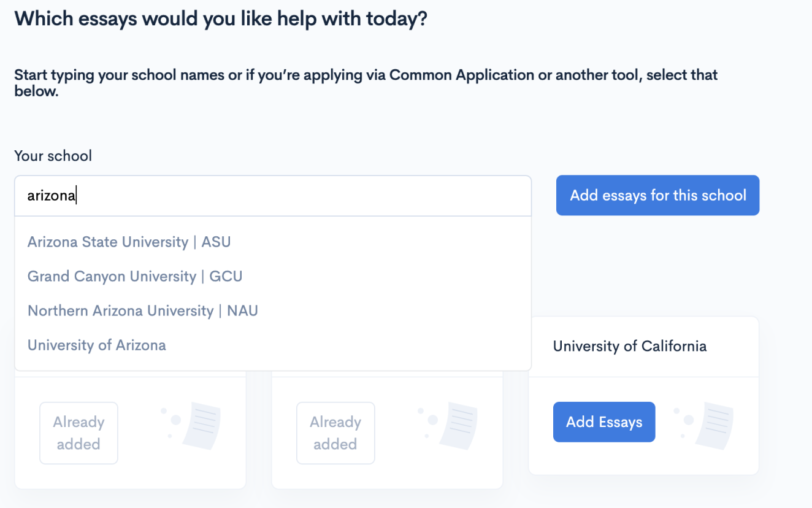
Task: Click the ASU abbreviation in first suggestion
Action: pyautogui.click(x=216, y=242)
